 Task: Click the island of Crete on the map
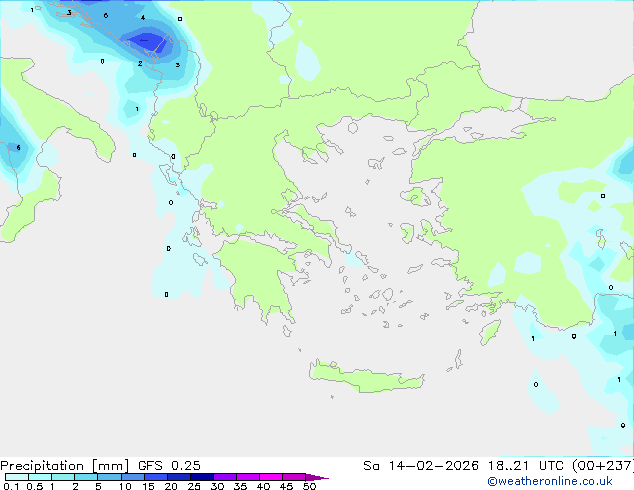click(366, 377)
